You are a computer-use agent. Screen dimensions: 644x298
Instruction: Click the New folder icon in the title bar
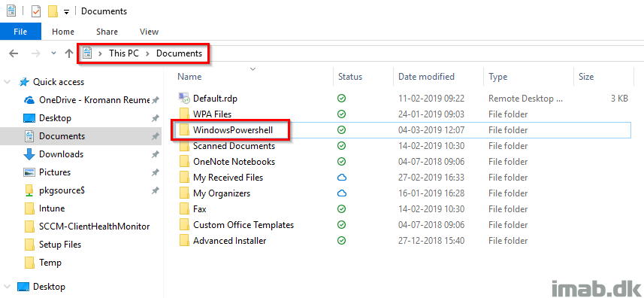(x=53, y=11)
